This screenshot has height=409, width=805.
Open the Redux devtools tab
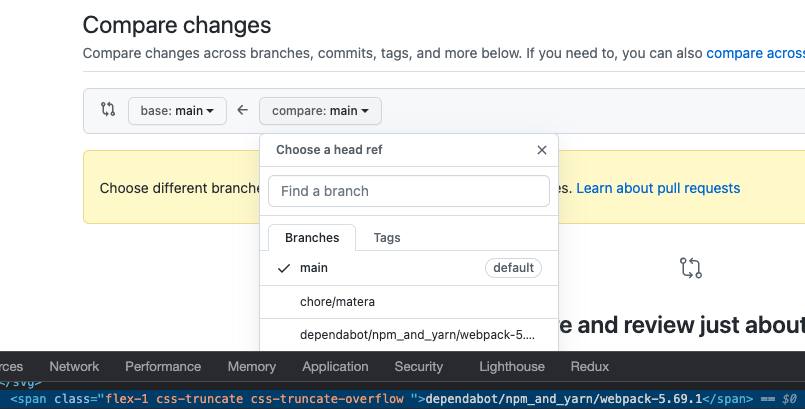tap(590, 366)
